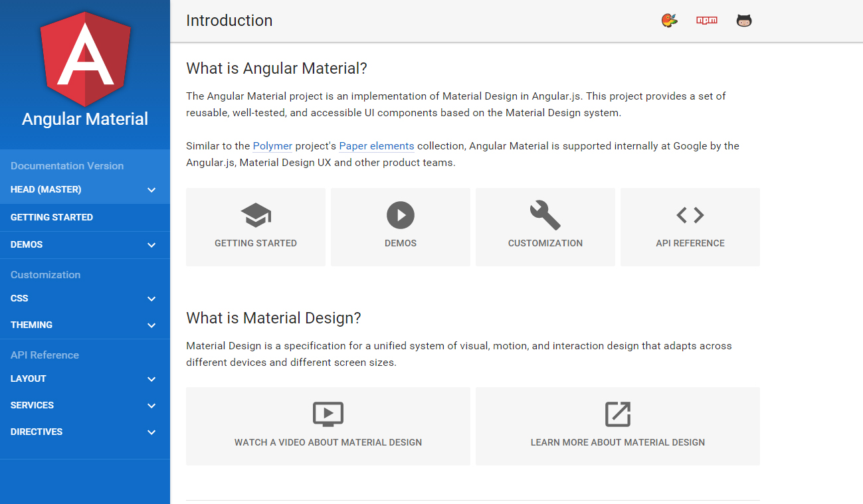Click the API Reference sidebar section label
The height and width of the screenshot is (504, 863).
[45, 355]
